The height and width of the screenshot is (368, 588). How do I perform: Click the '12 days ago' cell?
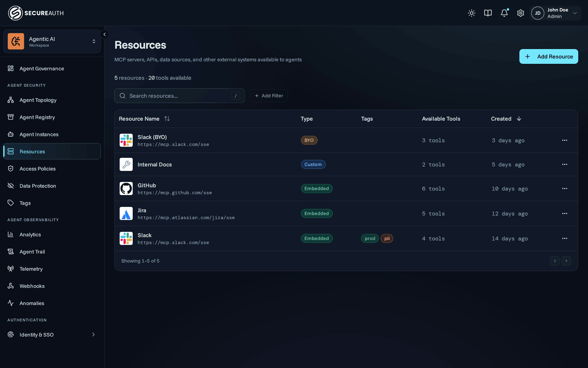coord(510,213)
